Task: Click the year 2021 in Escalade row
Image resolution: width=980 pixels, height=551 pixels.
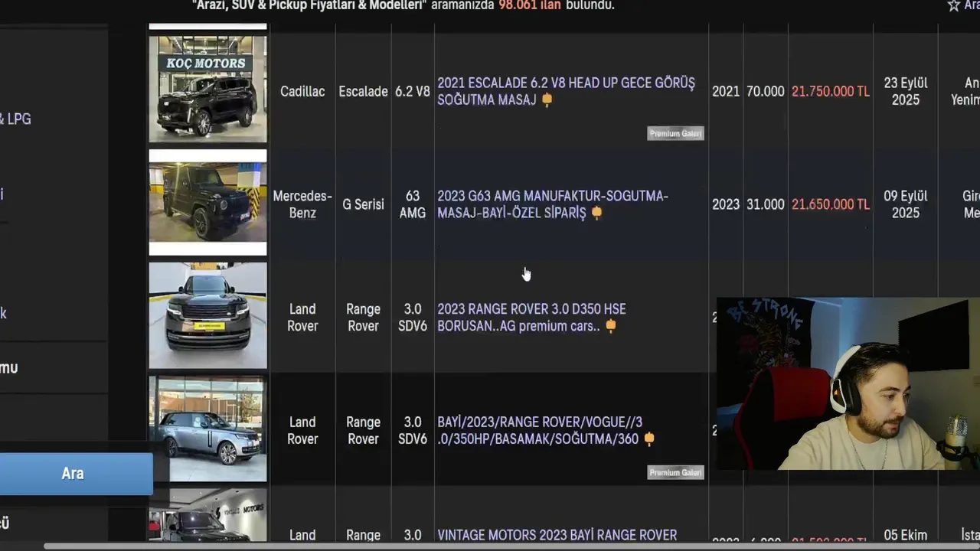Action: (726, 91)
